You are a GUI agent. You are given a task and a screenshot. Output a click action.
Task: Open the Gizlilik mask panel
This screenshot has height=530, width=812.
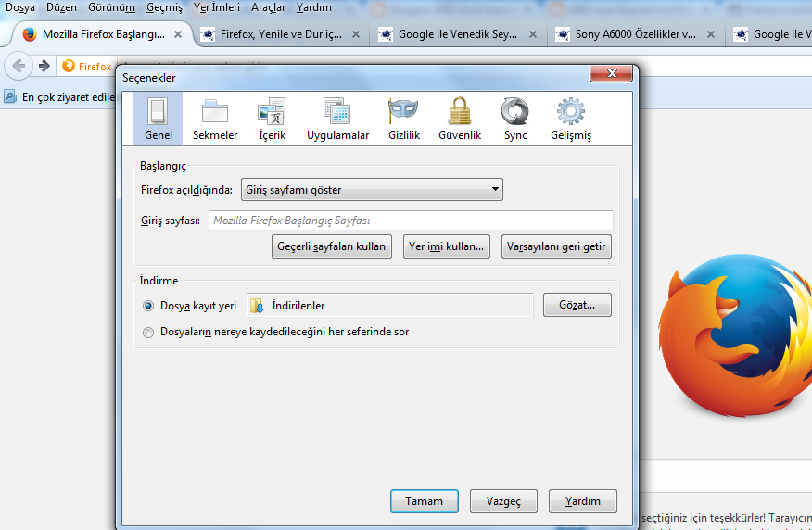(404, 119)
